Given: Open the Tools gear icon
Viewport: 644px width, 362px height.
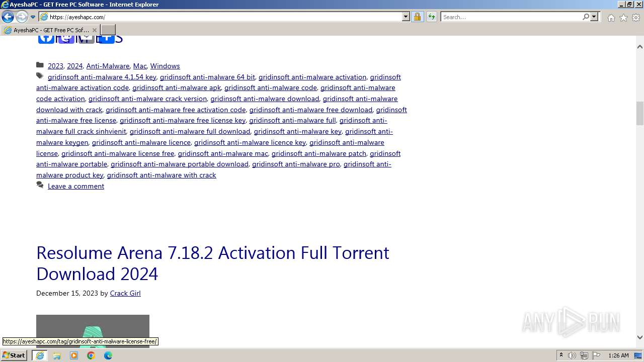Looking at the screenshot, I should click(636, 18).
